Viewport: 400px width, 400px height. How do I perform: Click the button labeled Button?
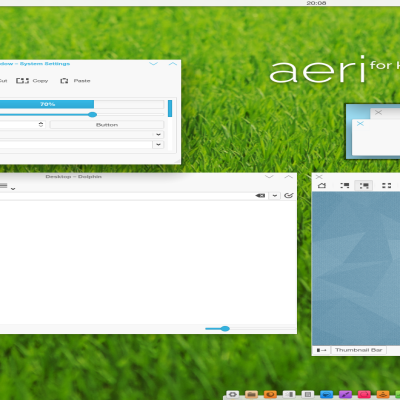click(x=107, y=125)
